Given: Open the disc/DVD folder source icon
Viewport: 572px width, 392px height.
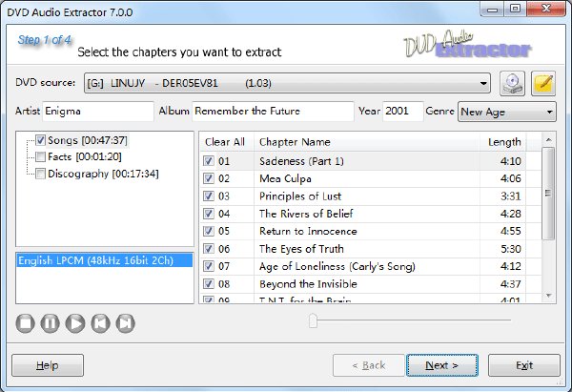Looking at the screenshot, I should (512, 84).
